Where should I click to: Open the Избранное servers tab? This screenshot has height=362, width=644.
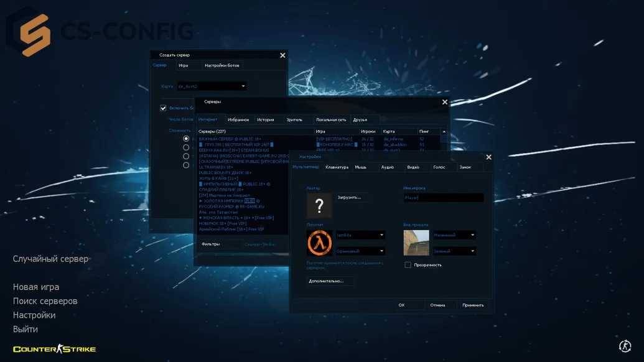(238, 120)
